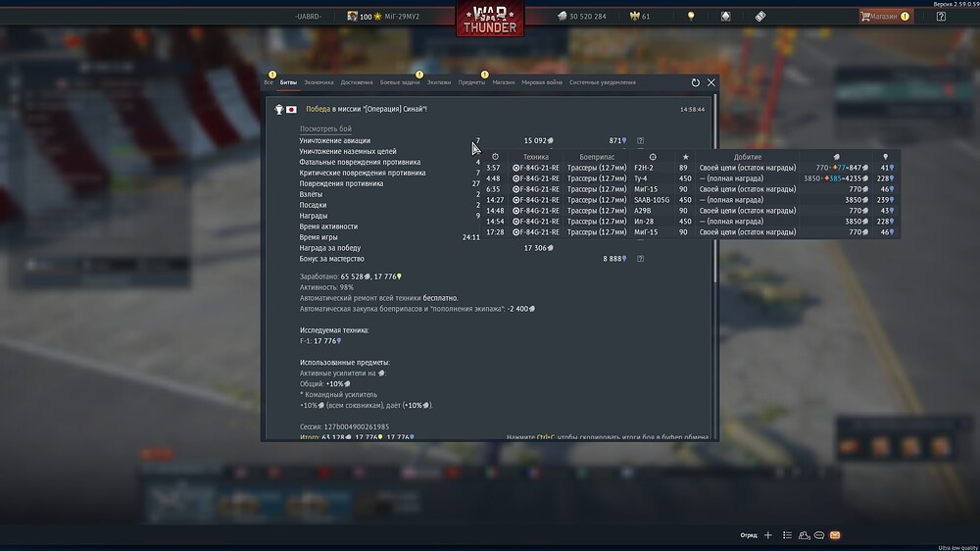The image size is (980, 551).
Task: Click the golden eagles balance 61
Action: pyautogui.click(x=640, y=17)
